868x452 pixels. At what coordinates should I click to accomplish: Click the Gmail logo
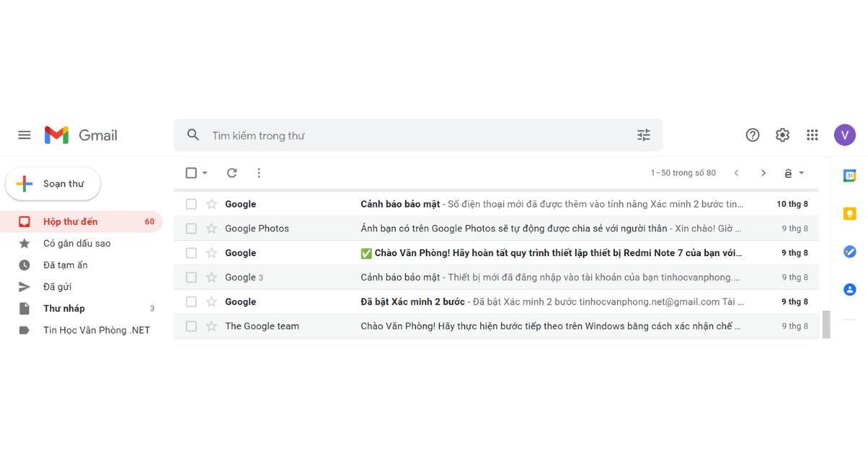tap(81, 135)
